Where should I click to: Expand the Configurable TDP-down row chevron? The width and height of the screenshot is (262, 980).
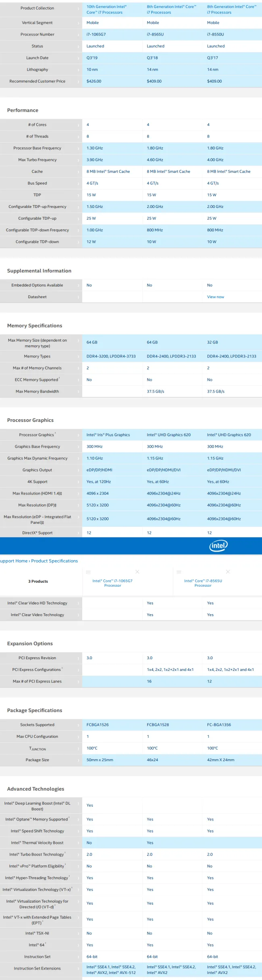pos(79,242)
